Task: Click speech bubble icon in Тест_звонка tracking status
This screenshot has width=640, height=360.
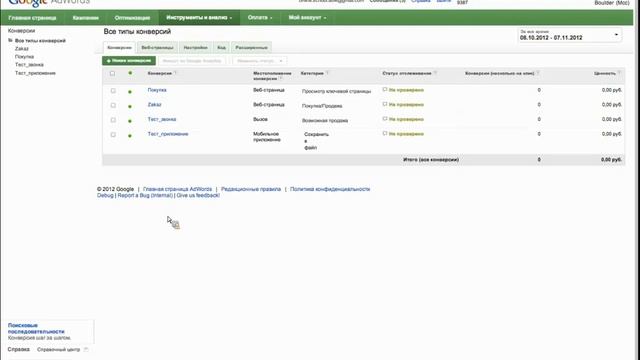Action: 384,119
